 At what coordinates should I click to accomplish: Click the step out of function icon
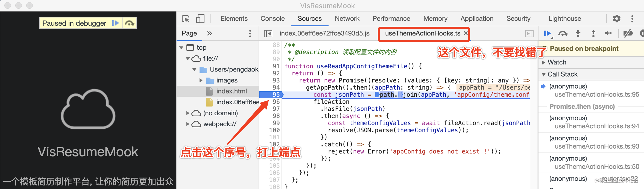click(x=593, y=34)
